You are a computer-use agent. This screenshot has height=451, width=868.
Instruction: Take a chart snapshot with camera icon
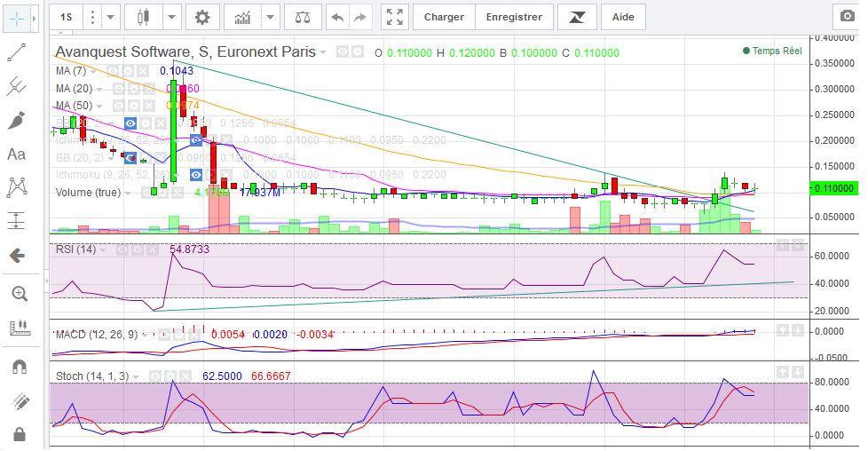point(846,16)
